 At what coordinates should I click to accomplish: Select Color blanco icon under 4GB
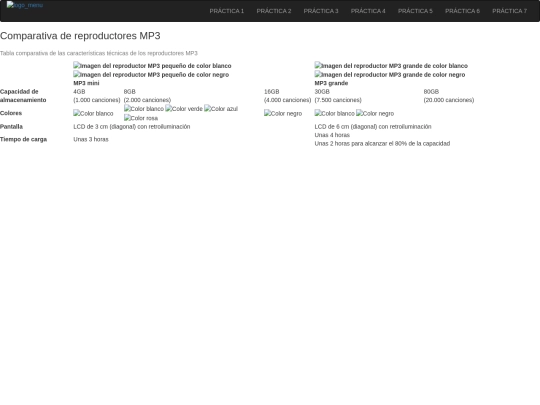93,113
